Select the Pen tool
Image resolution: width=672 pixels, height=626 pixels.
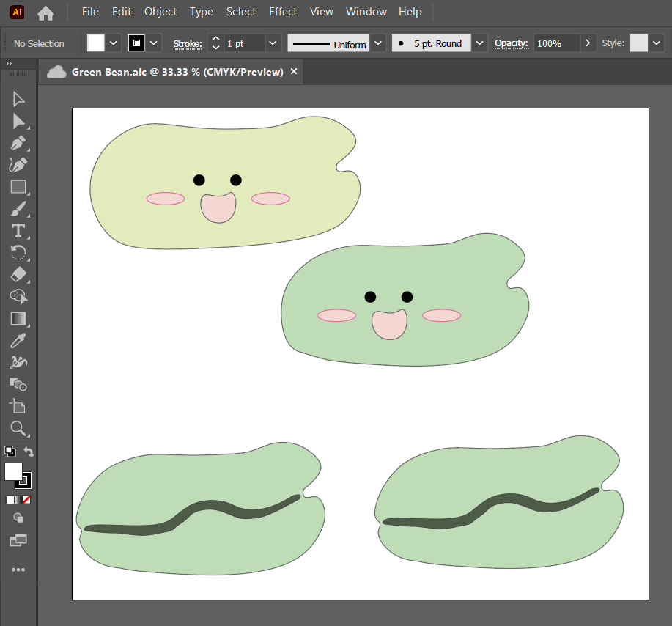pos(18,143)
